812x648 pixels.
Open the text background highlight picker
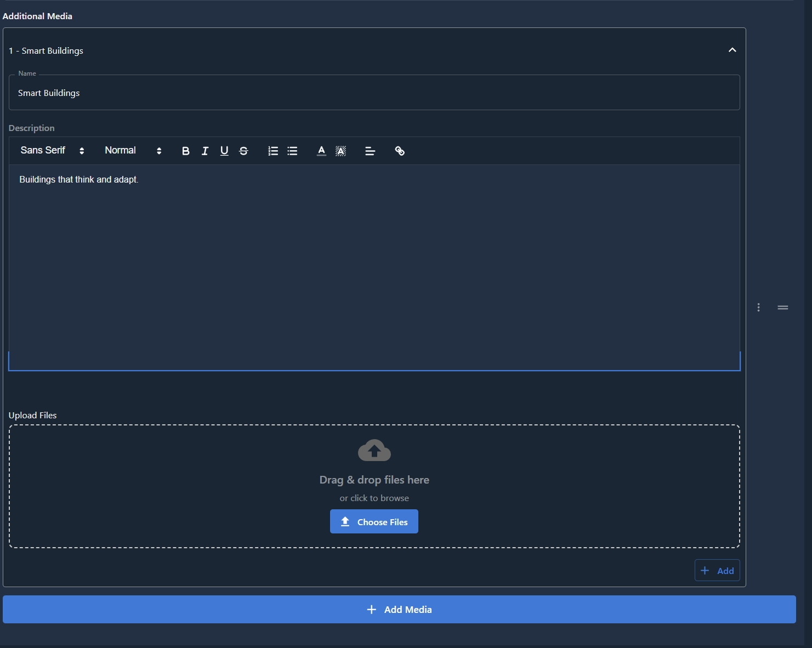pos(340,151)
